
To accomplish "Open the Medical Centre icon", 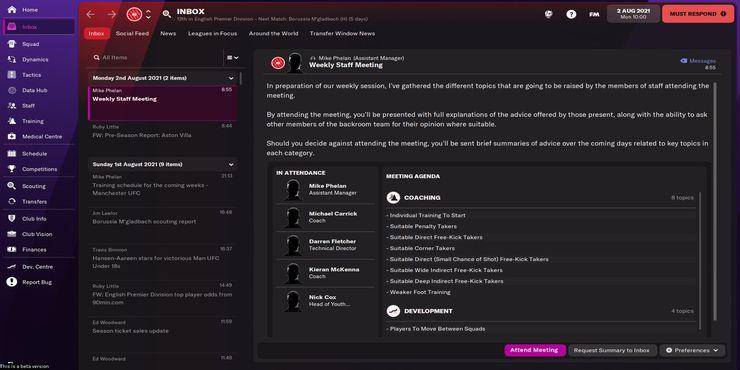I will (12, 136).
